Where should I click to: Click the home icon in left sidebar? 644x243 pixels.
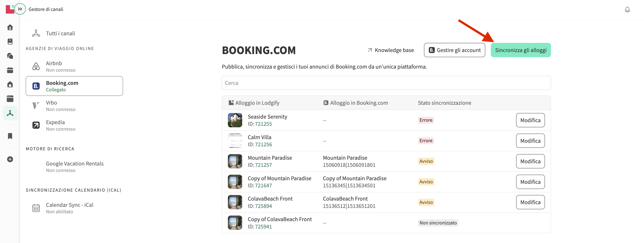point(10,27)
